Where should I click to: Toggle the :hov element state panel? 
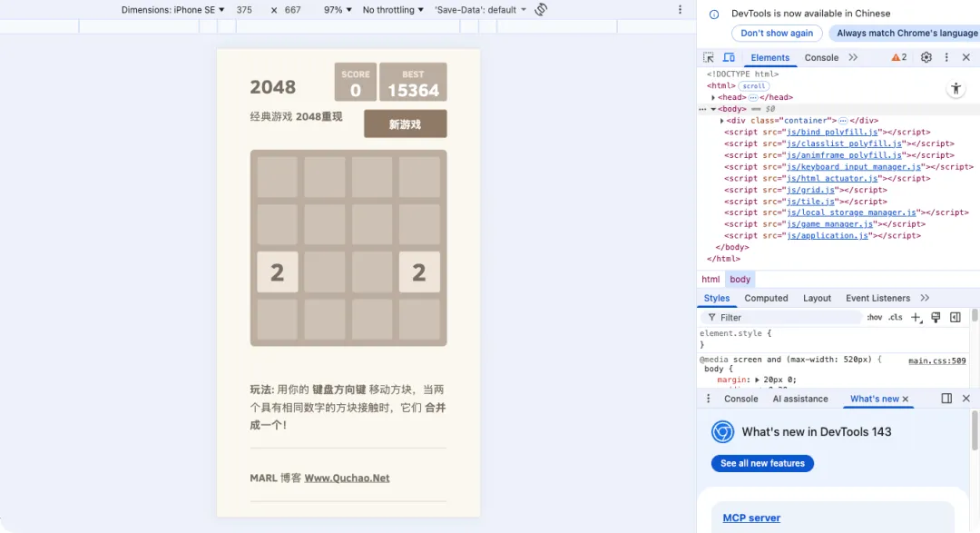(874, 318)
